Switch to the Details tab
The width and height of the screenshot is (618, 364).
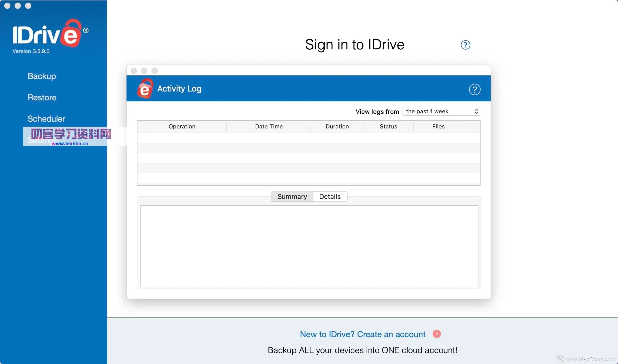(x=330, y=197)
